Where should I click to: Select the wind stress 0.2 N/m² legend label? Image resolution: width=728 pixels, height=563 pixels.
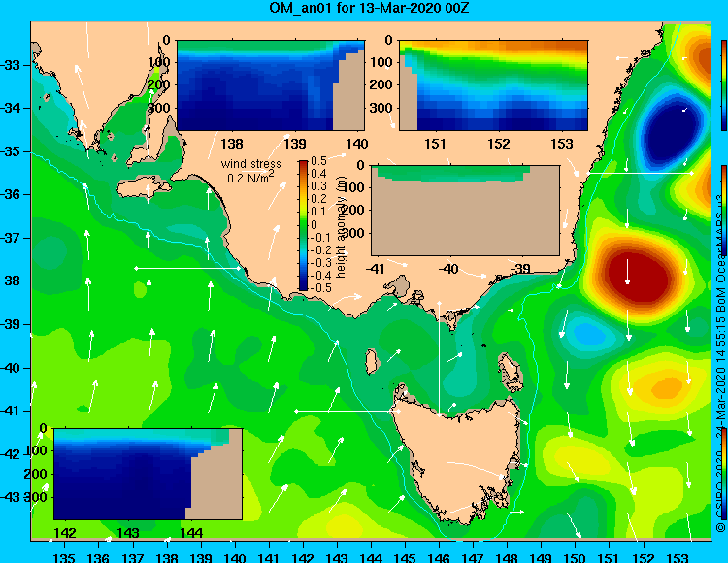coord(250,170)
